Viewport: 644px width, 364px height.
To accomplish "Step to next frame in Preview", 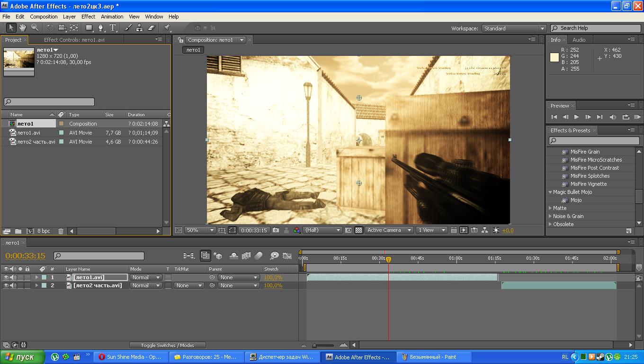I will [x=588, y=117].
